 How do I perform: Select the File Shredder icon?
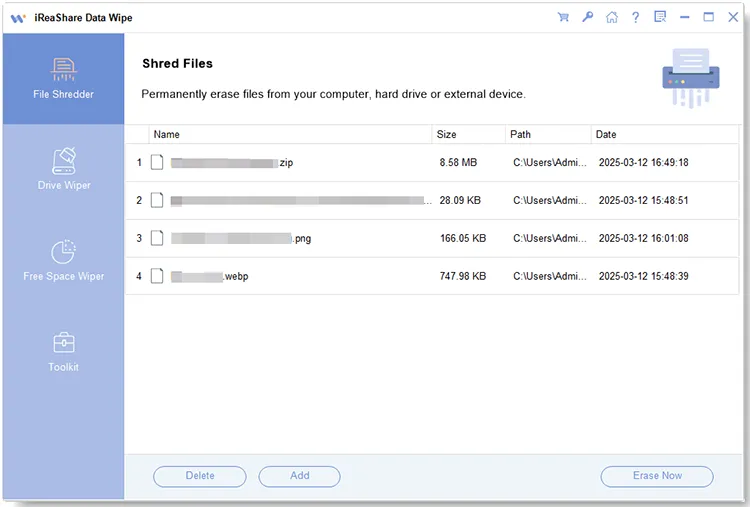pyautogui.click(x=64, y=70)
